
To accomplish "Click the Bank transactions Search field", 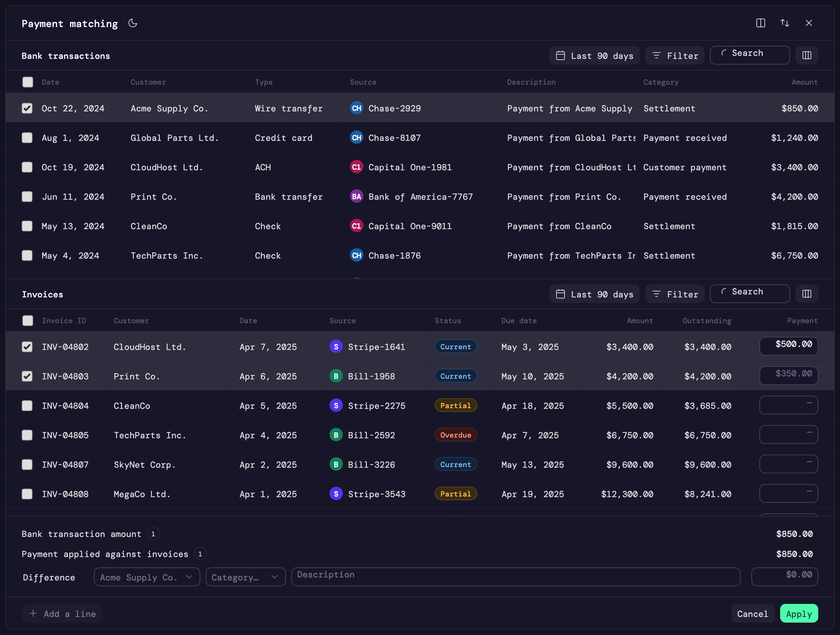I will [x=750, y=56].
